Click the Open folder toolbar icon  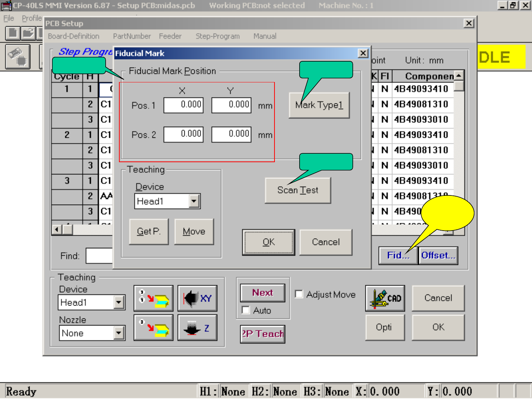coord(28,33)
